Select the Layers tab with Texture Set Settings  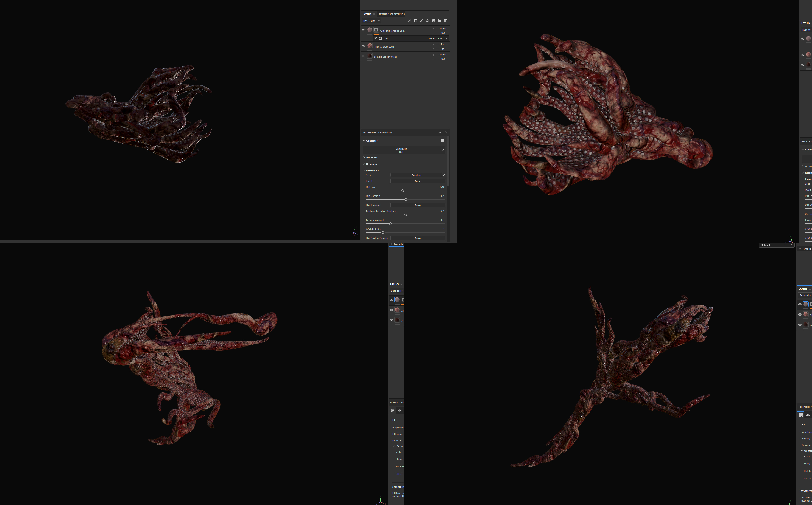click(x=367, y=14)
